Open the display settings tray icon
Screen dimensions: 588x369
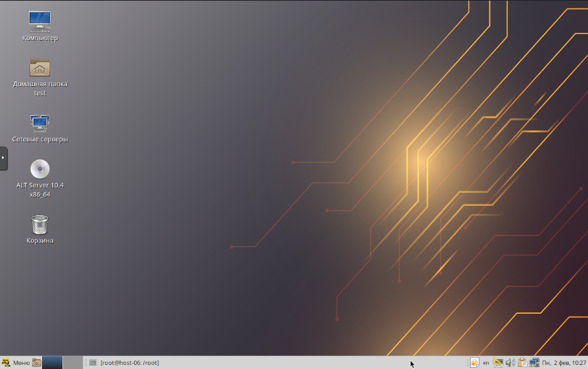tap(498, 362)
